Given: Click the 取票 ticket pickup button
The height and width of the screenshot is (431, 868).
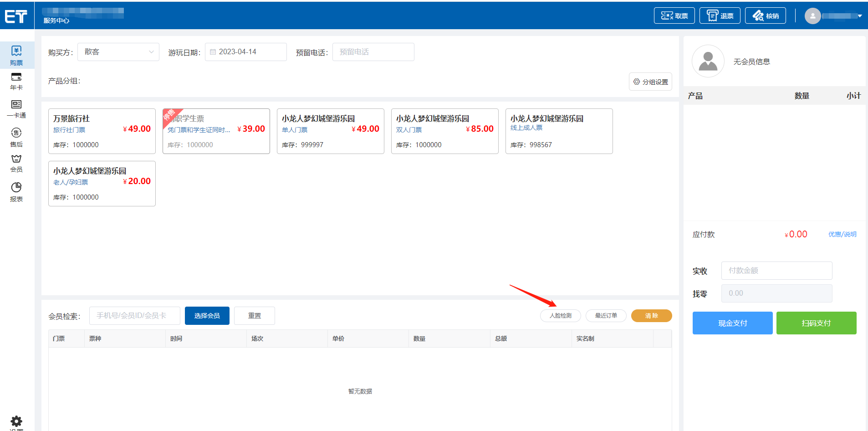Looking at the screenshot, I should [674, 16].
